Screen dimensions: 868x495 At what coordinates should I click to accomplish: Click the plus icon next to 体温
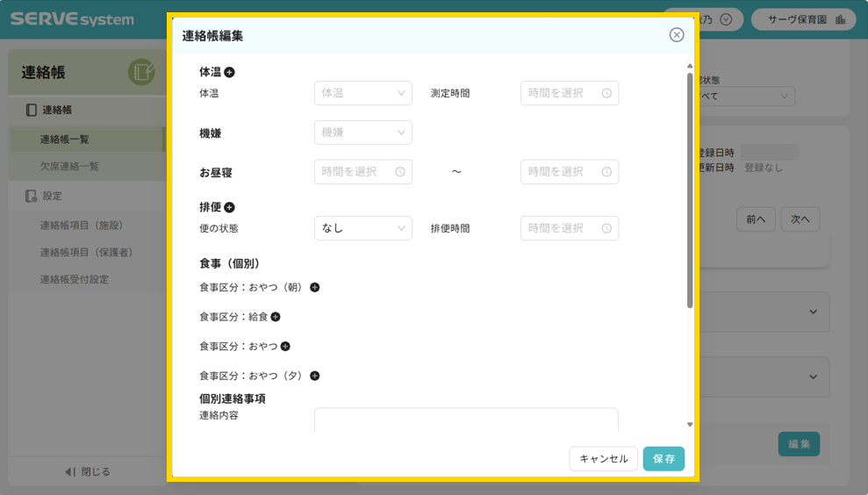229,73
